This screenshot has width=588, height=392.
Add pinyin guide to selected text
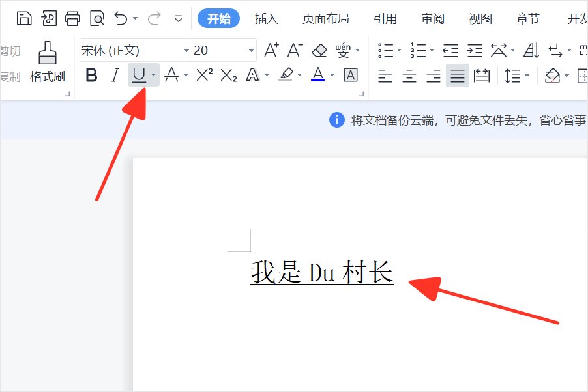pyautogui.click(x=342, y=49)
